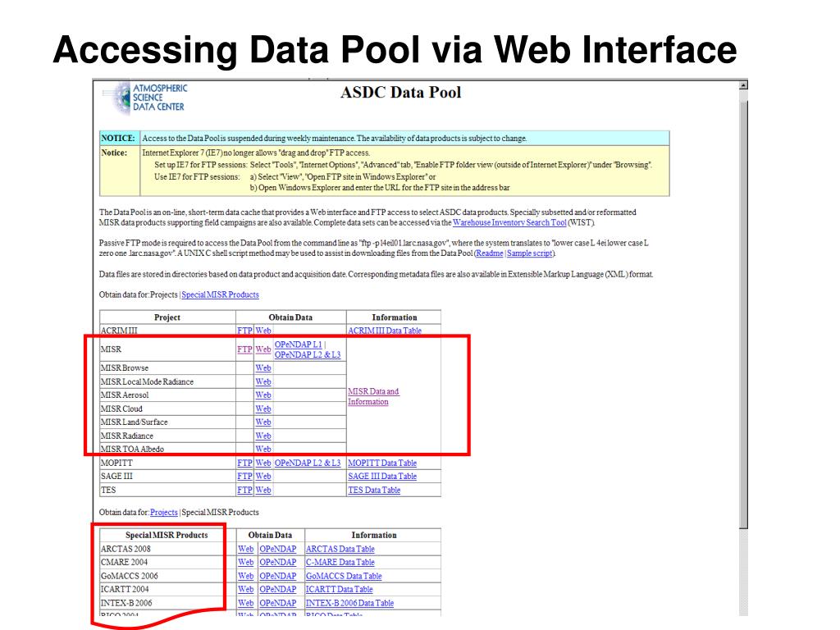
Task: Open the Sample script link
Action: tap(530, 253)
